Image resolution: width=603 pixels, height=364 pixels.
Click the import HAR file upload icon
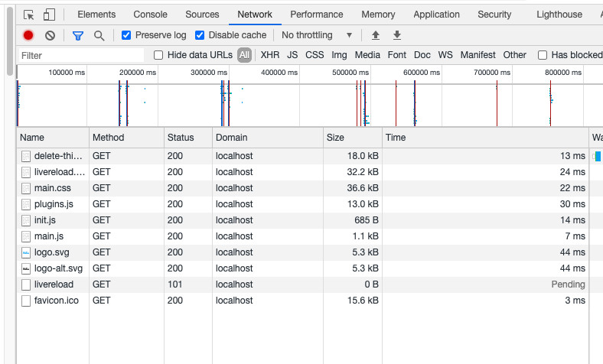[375, 35]
